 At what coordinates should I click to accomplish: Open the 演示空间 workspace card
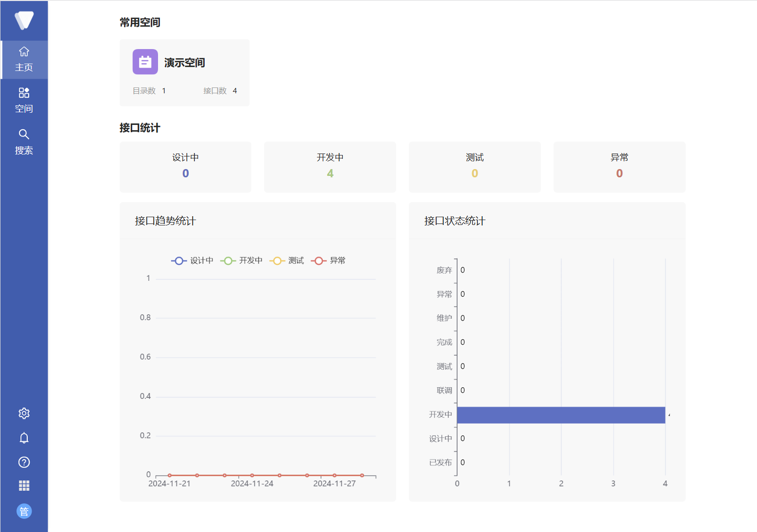[x=184, y=73]
